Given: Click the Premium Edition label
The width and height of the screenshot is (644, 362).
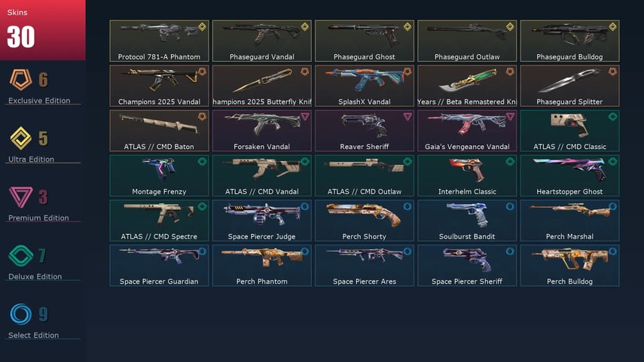Looking at the screenshot, I should (x=38, y=218).
